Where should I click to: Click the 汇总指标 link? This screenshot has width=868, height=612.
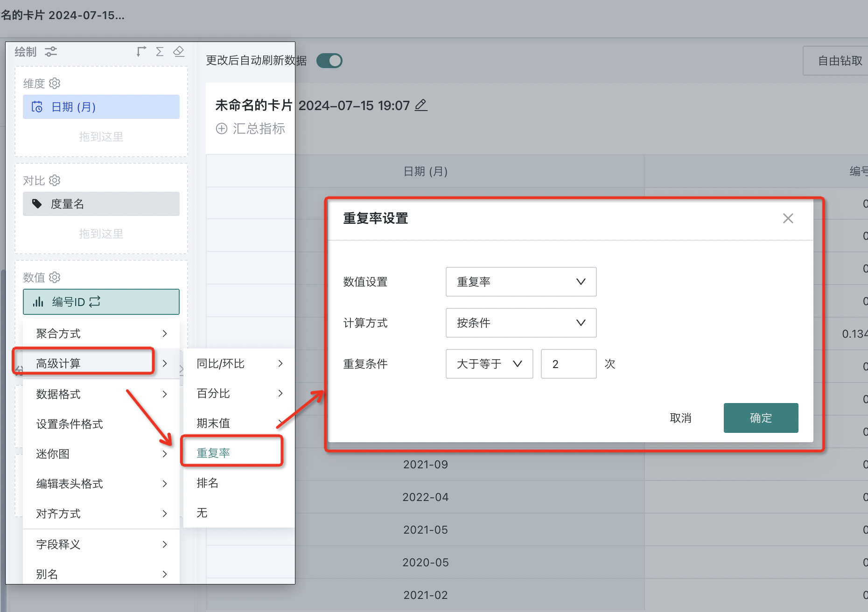tap(259, 129)
